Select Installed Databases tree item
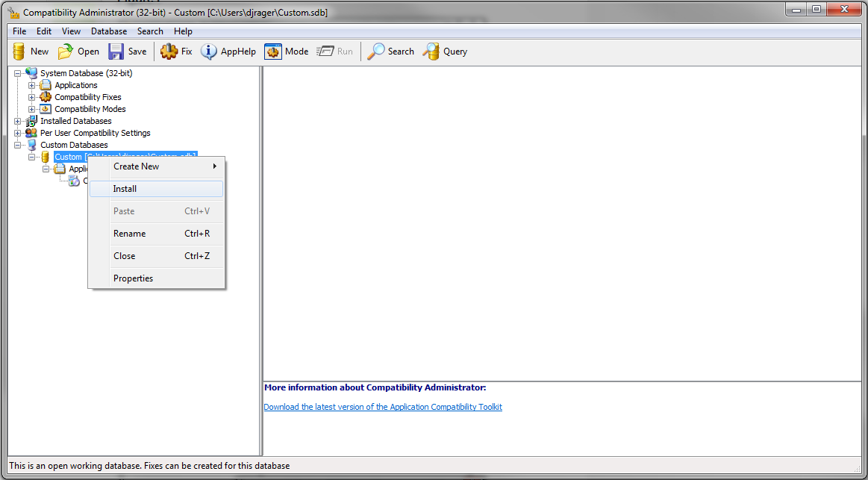Image resolution: width=868 pixels, height=480 pixels. tap(76, 121)
